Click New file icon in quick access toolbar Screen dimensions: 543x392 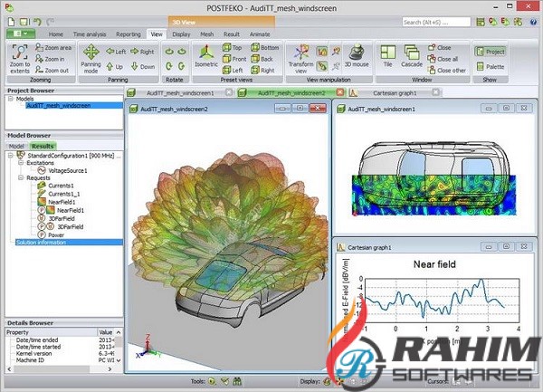click(x=12, y=22)
